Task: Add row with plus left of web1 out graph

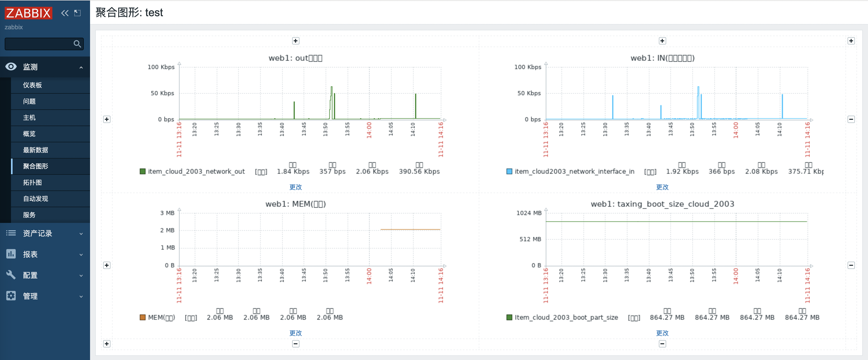Action: pyautogui.click(x=107, y=119)
